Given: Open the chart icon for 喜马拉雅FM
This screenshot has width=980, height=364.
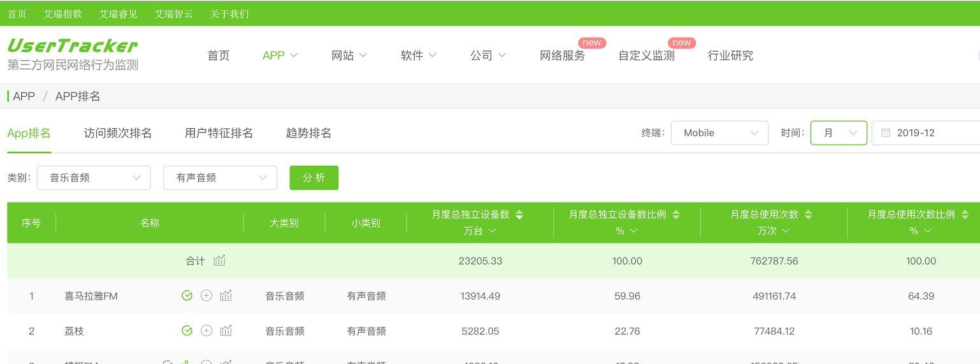Looking at the screenshot, I should (x=226, y=295).
